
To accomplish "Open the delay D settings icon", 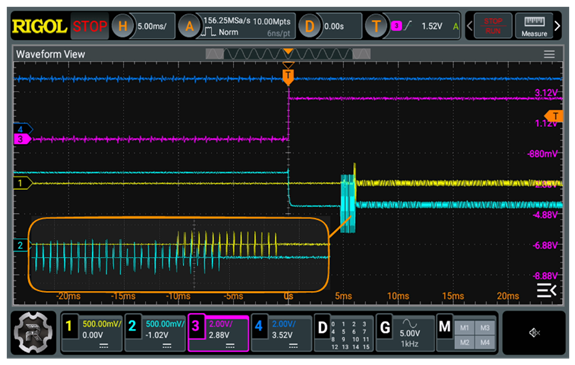I will 309,26.
